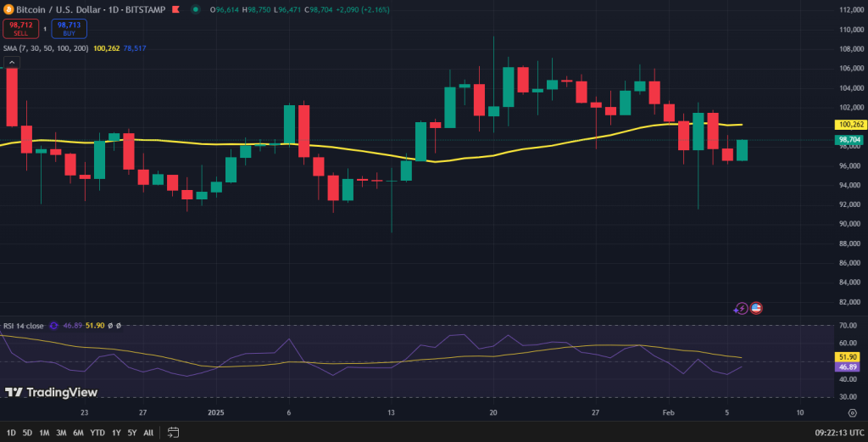Click the 13 label on the date axis
Screen dimensions: 868x442
pyautogui.click(x=391, y=412)
